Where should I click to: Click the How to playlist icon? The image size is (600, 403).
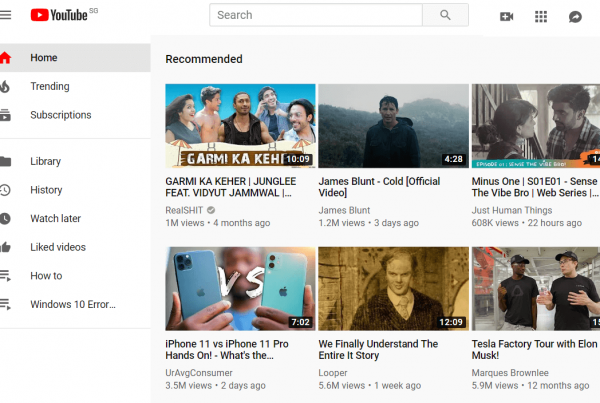pos(5,276)
